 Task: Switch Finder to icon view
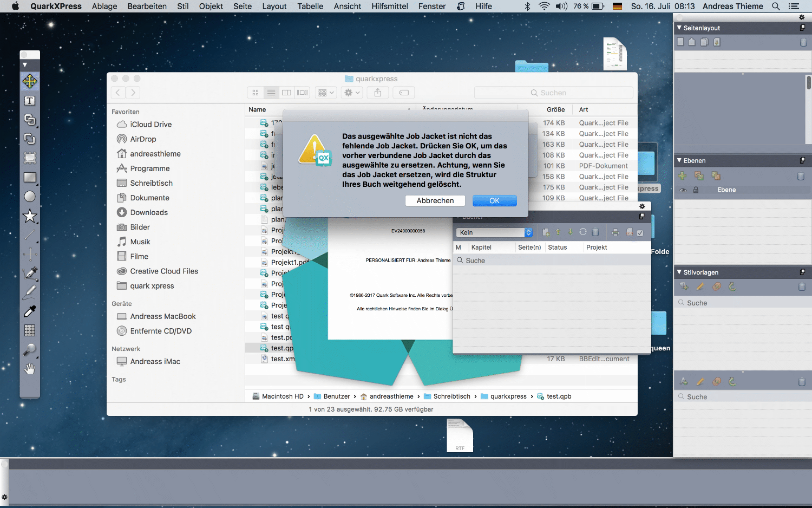click(256, 93)
